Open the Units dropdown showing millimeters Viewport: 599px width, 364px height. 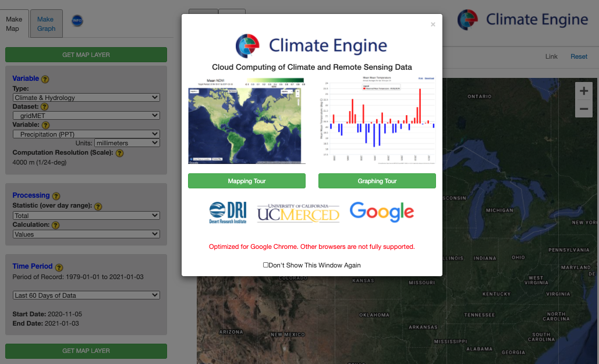127,142
